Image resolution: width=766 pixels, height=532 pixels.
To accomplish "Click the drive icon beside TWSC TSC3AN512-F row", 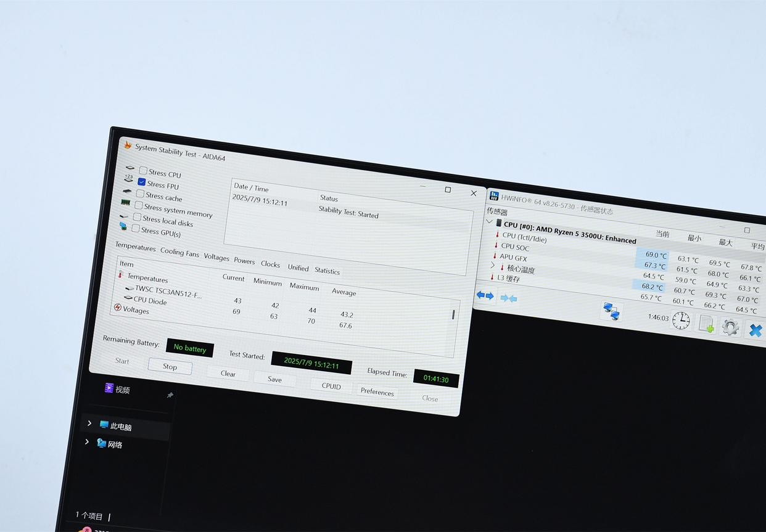I will (130, 288).
